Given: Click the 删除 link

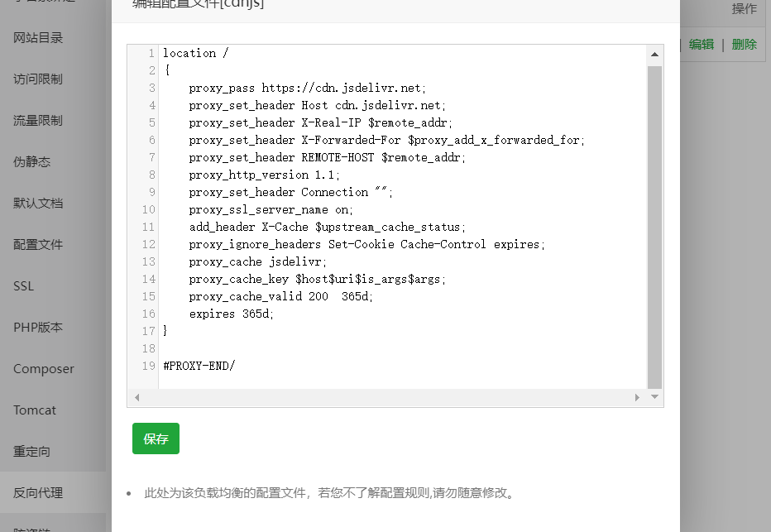Looking at the screenshot, I should (x=744, y=45).
